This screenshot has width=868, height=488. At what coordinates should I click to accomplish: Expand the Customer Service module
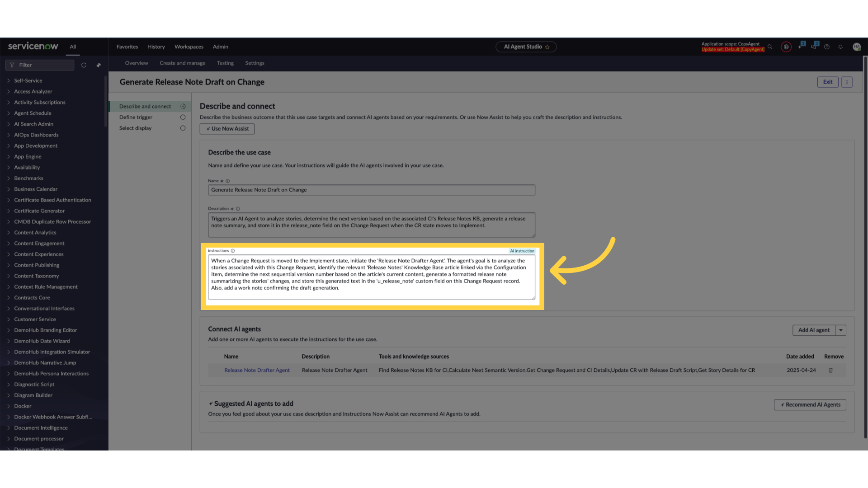[9, 319]
